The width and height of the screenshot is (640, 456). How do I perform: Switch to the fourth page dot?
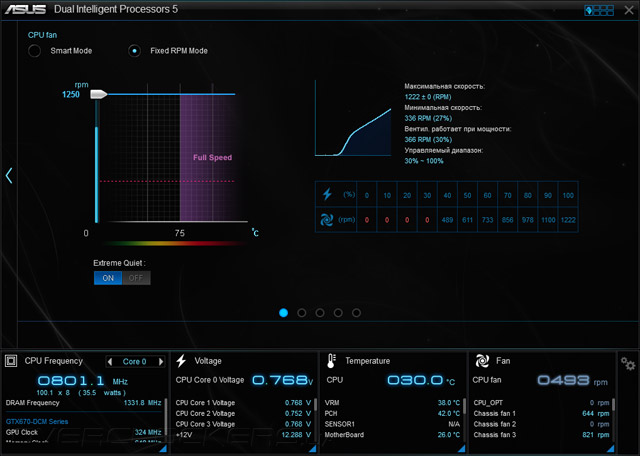(338, 313)
